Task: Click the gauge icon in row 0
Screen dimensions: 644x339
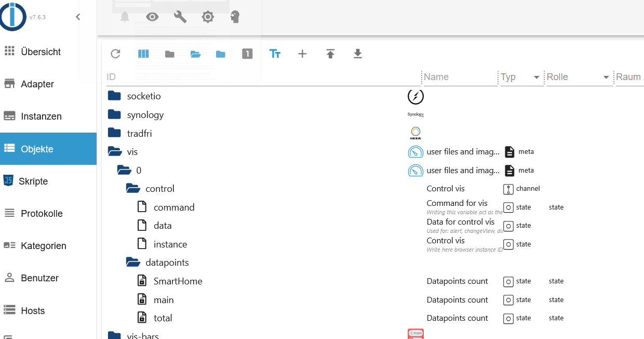Action: 415,170
